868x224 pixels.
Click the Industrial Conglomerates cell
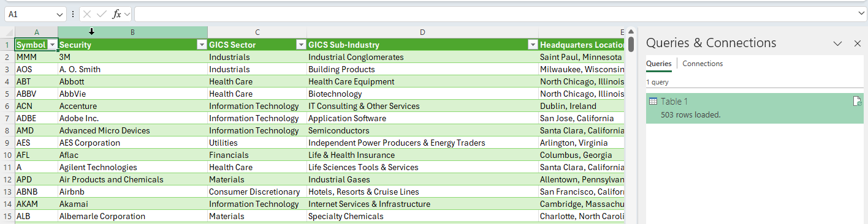[x=422, y=57]
